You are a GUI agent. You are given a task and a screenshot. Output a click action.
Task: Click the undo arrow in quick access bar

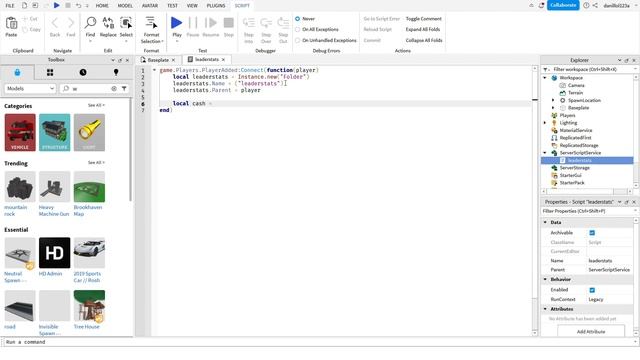[78, 6]
